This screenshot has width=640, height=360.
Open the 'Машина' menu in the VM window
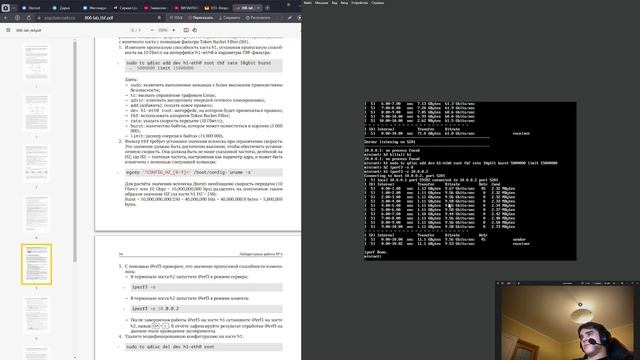click(322, 3)
